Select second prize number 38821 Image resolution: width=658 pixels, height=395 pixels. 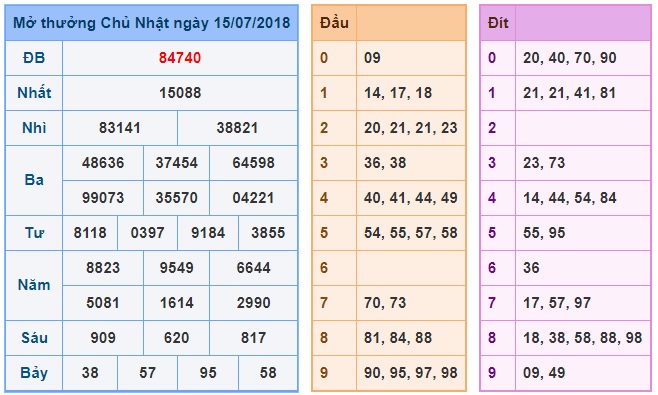coord(238,128)
